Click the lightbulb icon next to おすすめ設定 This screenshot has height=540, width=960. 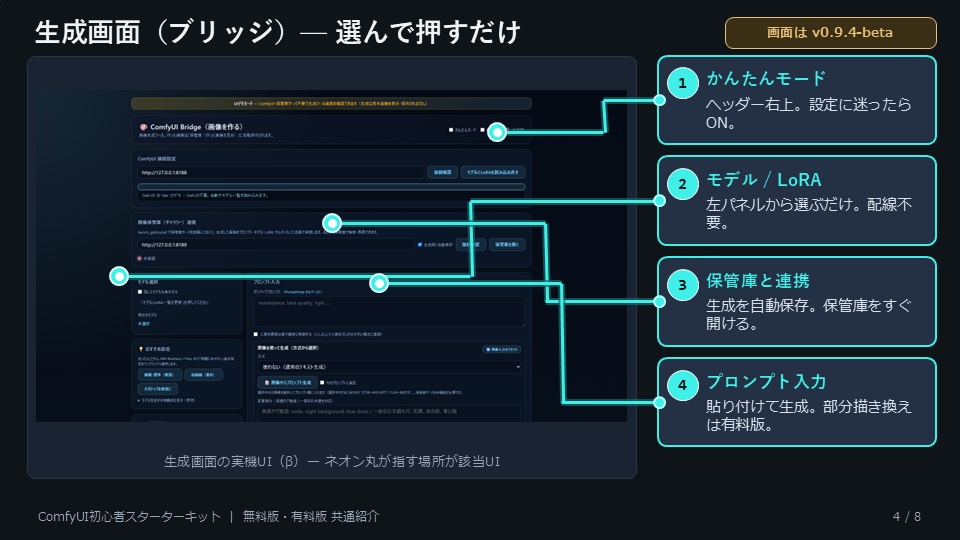[x=141, y=349]
